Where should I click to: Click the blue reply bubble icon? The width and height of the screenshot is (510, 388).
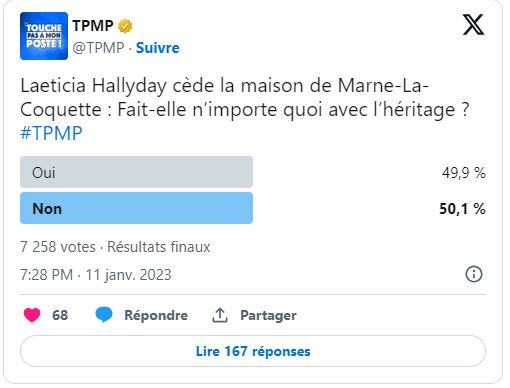click(104, 315)
